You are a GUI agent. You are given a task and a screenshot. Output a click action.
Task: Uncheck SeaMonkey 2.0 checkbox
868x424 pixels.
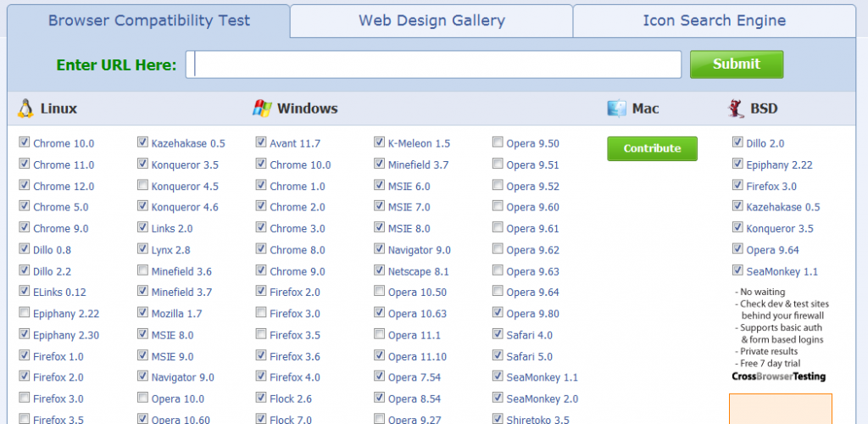pyautogui.click(x=498, y=398)
